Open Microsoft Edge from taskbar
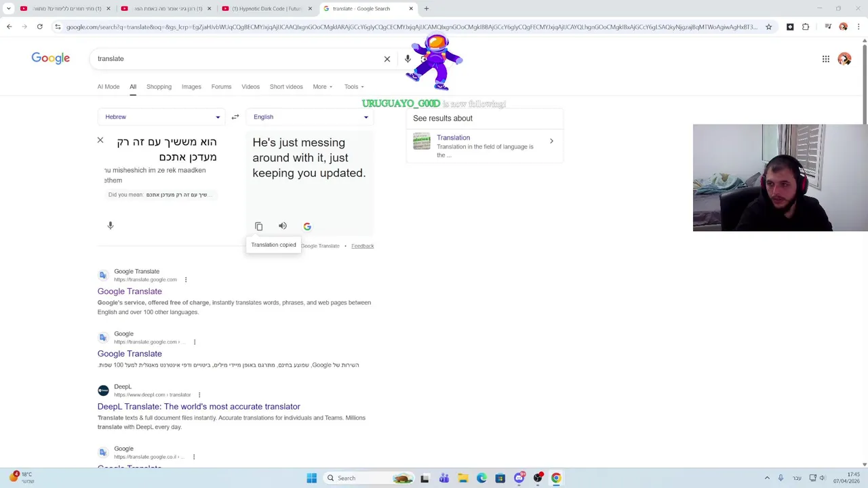The height and width of the screenshot is (488, 868). [x=481, y=478]
